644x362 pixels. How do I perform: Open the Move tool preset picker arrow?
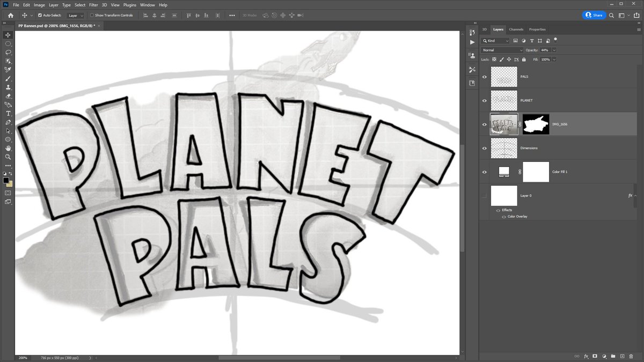click(x=32, y=16)
